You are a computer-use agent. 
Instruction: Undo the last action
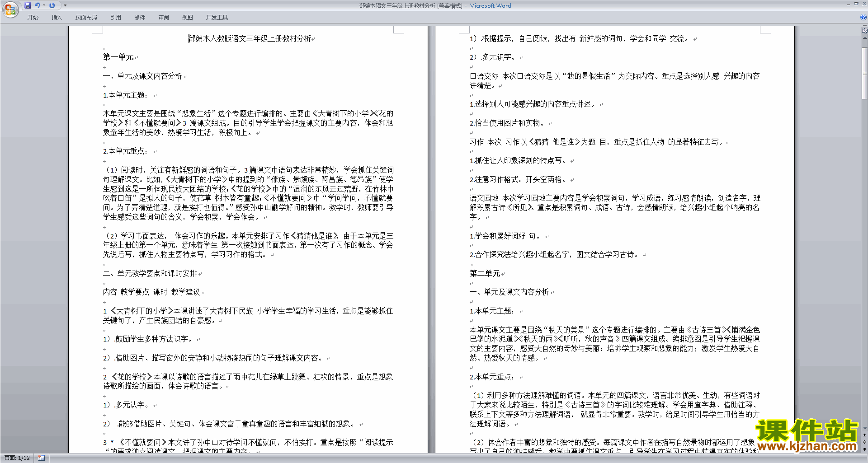[x=38, y=5]
